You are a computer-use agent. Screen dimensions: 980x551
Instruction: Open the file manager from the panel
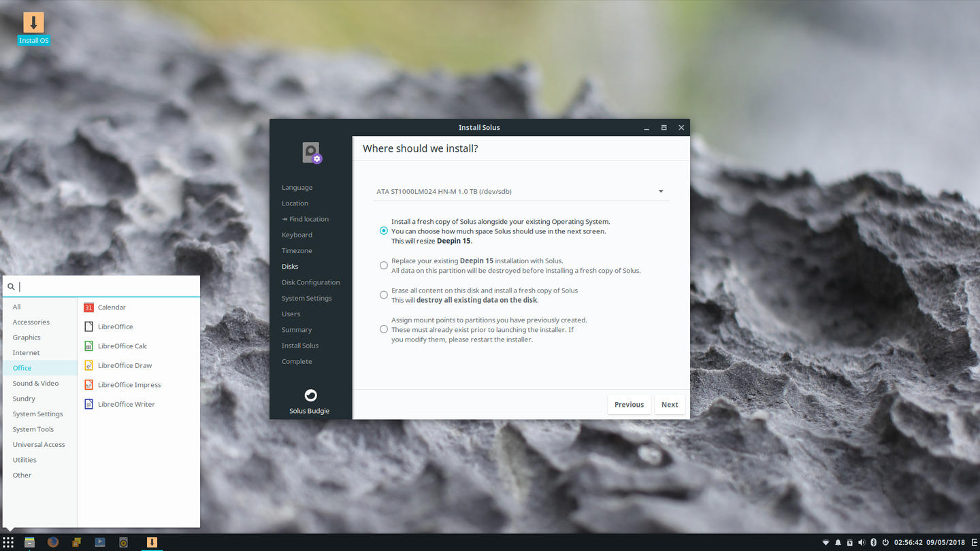coord(30,542)
